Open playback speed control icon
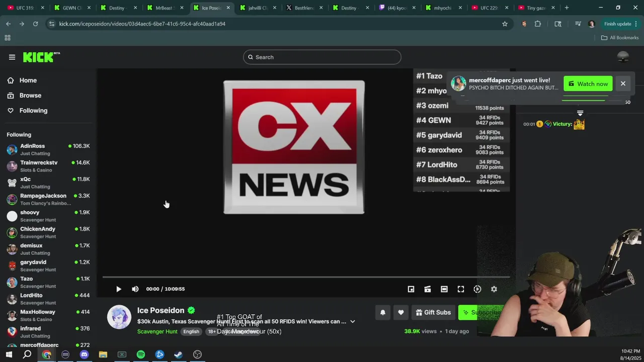 (477, 289)
